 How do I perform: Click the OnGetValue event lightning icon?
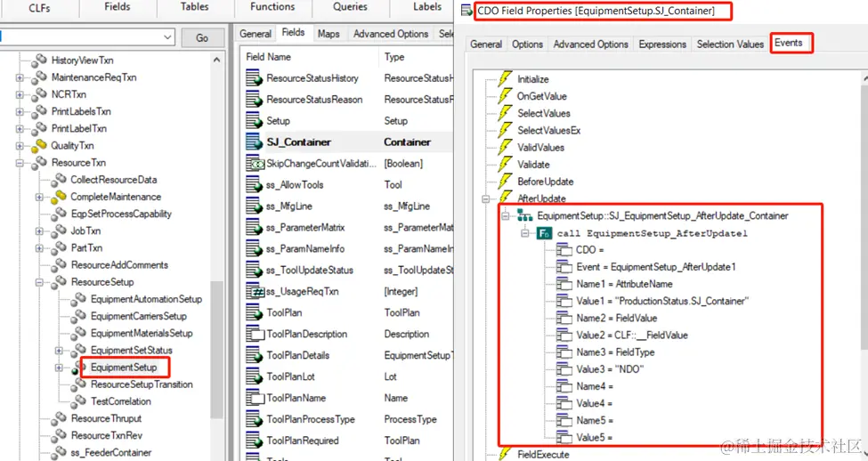(504, 96)
